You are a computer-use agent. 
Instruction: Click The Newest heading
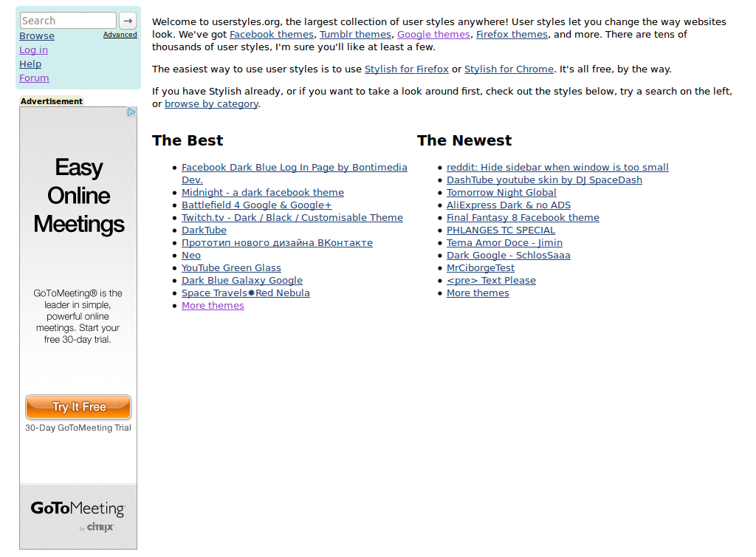coord(464,140)
